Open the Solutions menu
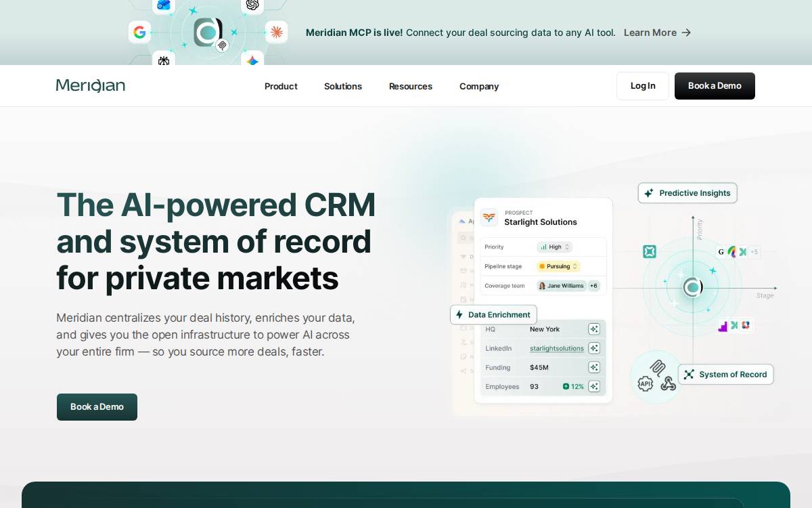 343,86
